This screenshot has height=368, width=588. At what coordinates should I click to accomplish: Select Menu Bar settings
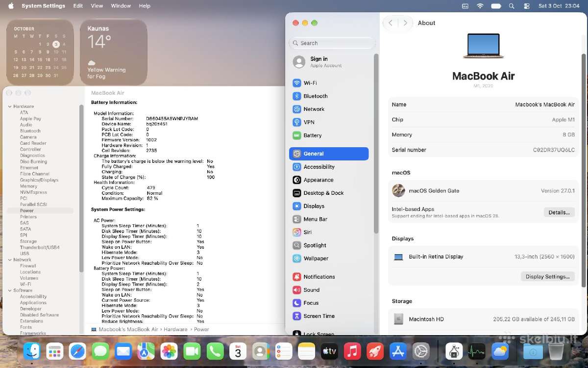click(329, 219)
